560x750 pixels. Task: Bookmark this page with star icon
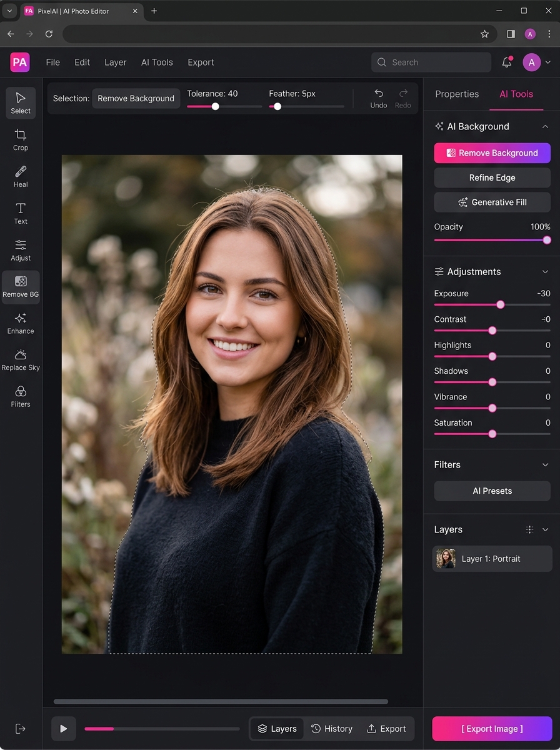[484, 34]
